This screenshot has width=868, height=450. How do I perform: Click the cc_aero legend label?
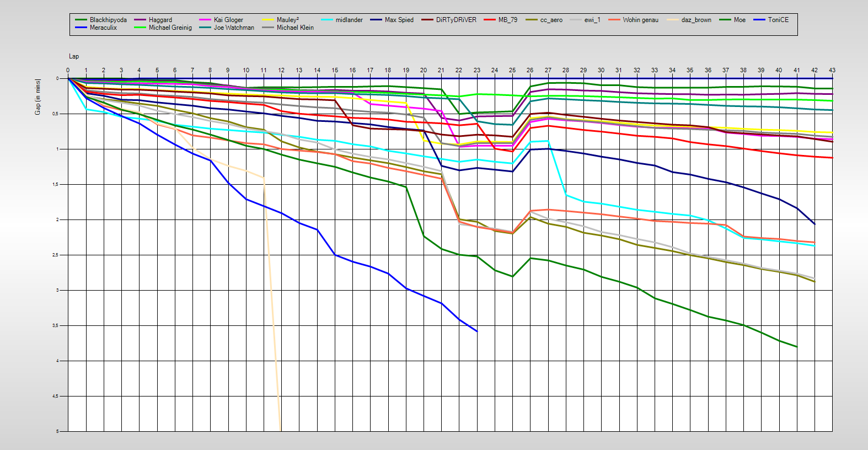(551, 20)
